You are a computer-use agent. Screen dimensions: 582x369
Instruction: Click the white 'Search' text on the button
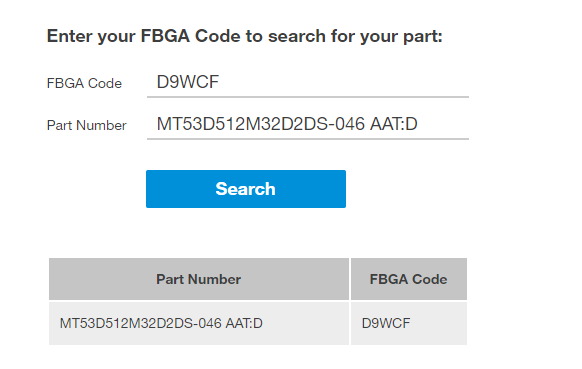tap(246, 189)
